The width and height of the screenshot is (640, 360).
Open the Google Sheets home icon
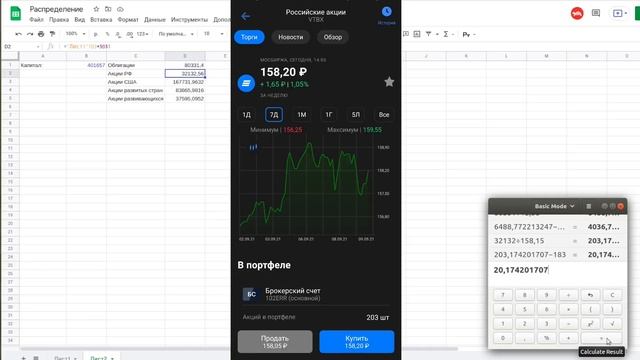[15, 13]
